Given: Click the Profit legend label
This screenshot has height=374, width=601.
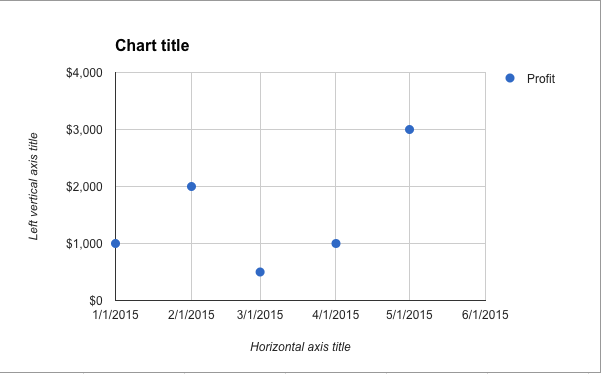Looking at the screenshot, I should tap(541, 79).
